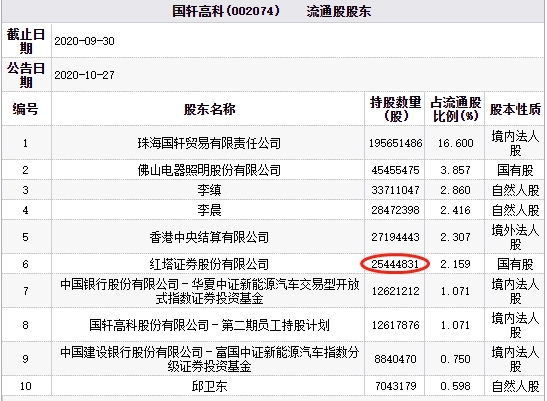547x401 pixels.
Task: Select the share count 12621212
Action: pyautogui.click(x=396, y=291)
